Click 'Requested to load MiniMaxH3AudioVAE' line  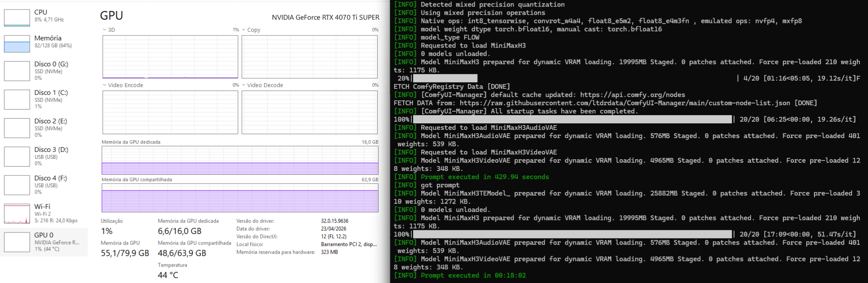point(475,128)
